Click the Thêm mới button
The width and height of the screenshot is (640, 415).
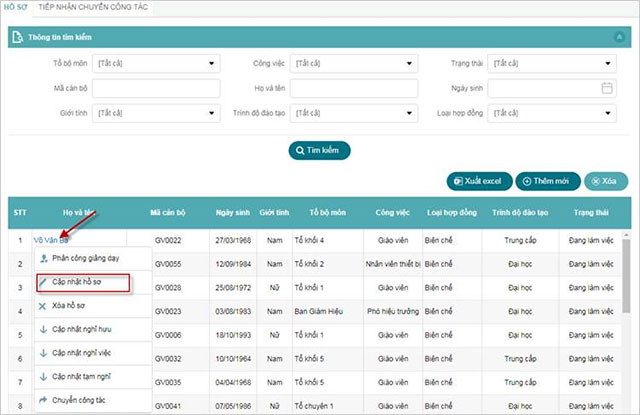pyautogui.click(x=548, y=181)
